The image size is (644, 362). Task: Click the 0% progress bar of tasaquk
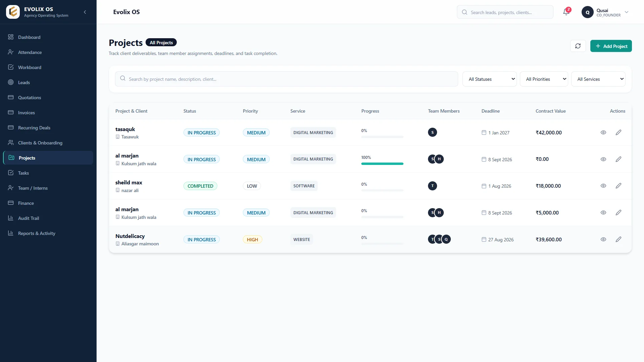[x=382, y=137]
